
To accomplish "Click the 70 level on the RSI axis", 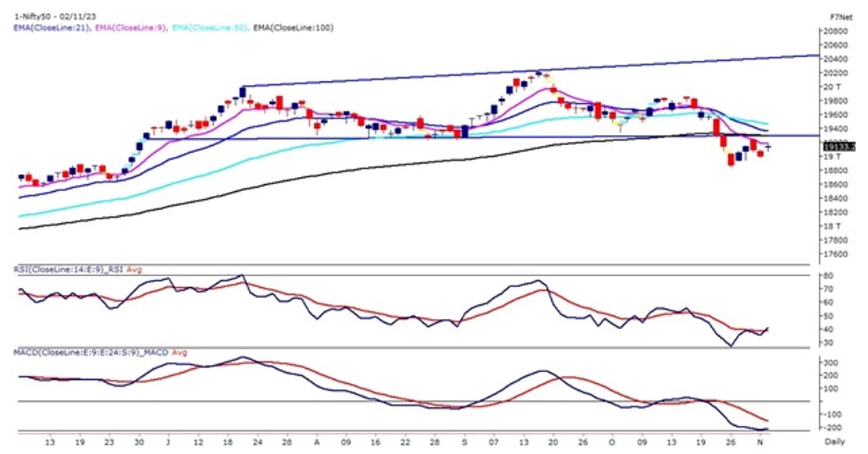I will [829, 289].
